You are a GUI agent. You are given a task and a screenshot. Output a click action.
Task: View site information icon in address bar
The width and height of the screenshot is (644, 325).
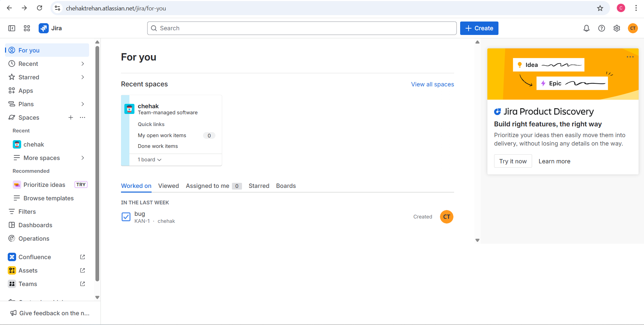click(57, 8)
